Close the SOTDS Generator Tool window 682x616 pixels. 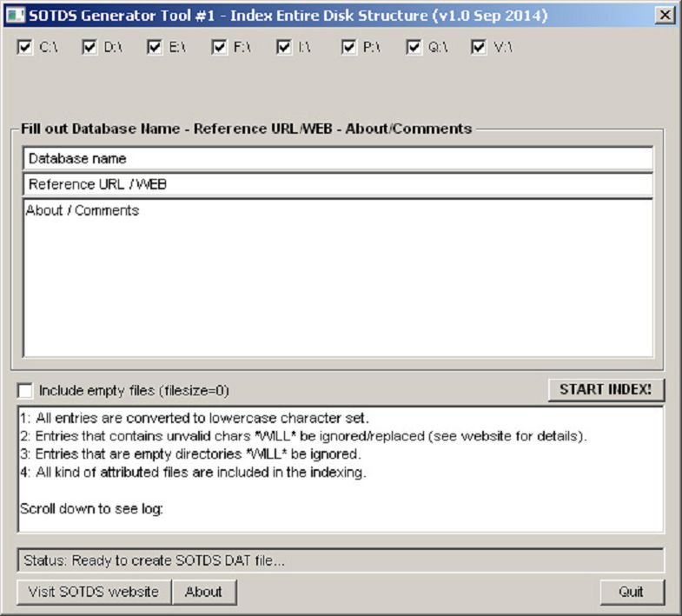[665, 15]
